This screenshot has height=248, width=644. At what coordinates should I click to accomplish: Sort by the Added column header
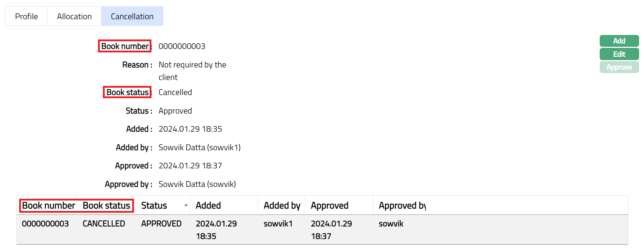208,206
